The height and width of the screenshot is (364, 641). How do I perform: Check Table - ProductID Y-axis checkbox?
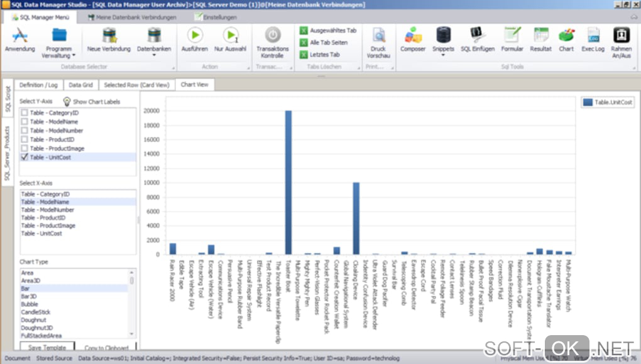pos(25,139)
